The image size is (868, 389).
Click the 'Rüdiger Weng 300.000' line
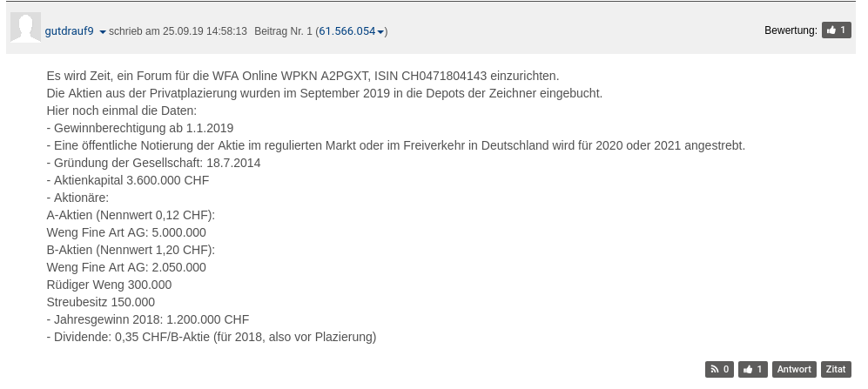point(109,285)
